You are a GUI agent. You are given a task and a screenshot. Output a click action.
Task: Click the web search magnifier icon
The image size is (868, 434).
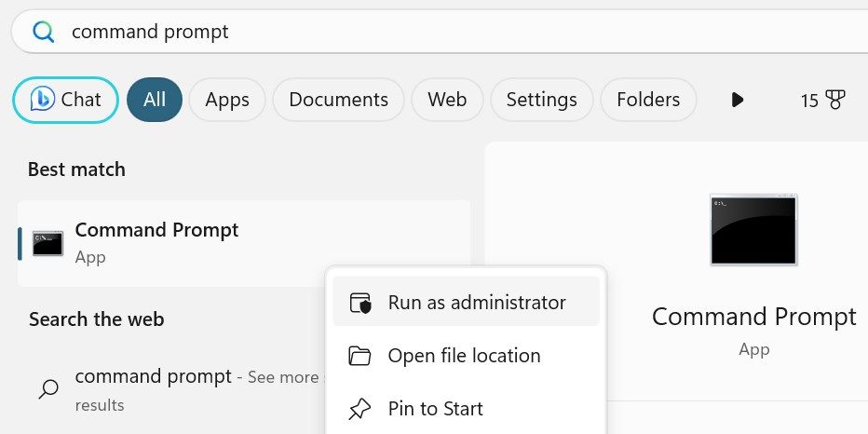[x=48, y=388]
